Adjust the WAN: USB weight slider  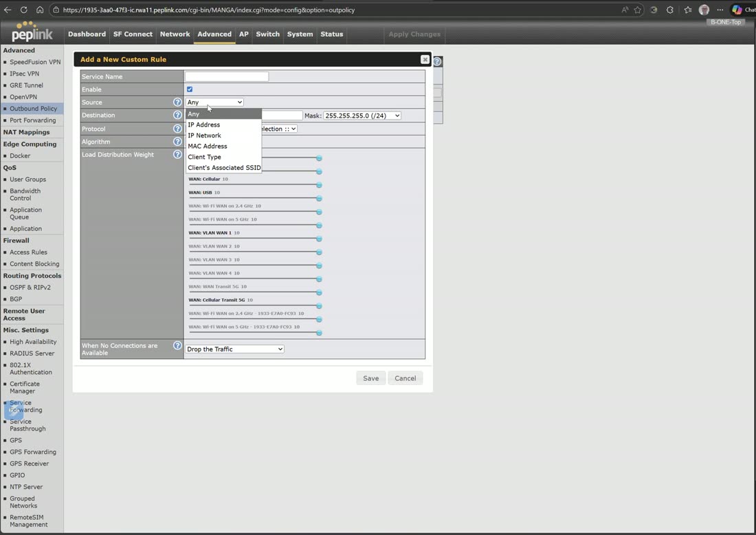click(319, 199)
